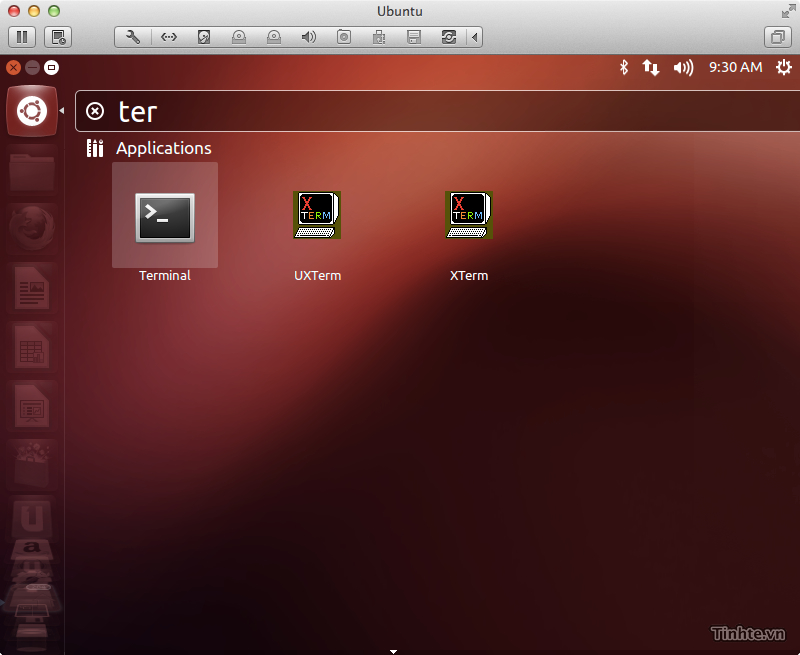Clear the Dash search text
The width and height of the screenshot is (800, 655).
coord(95,111)
